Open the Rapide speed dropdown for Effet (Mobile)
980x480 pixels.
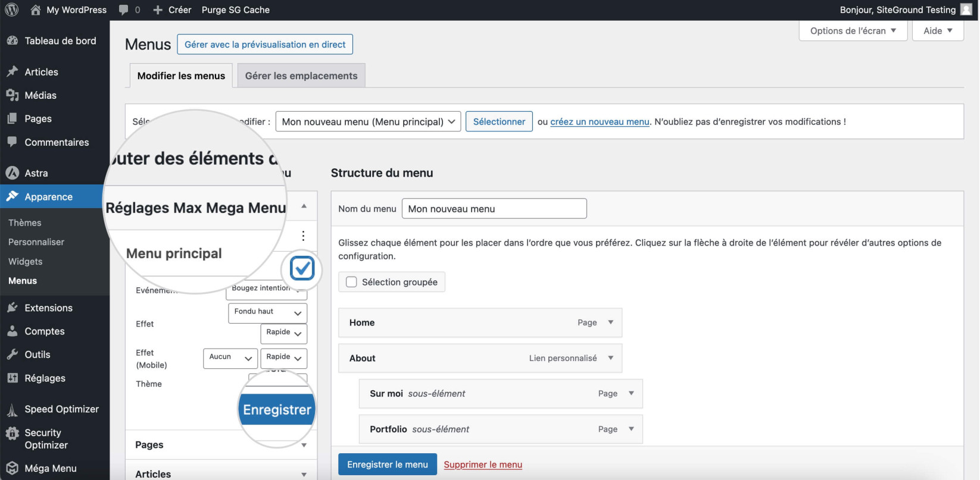[283, 358]
